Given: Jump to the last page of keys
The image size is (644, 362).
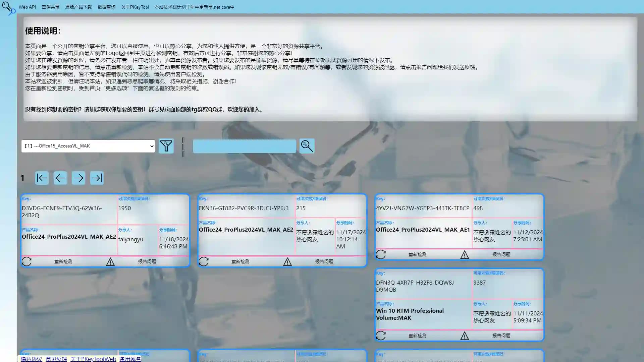Looking at the screenshot, I should [x=97, y=178].
